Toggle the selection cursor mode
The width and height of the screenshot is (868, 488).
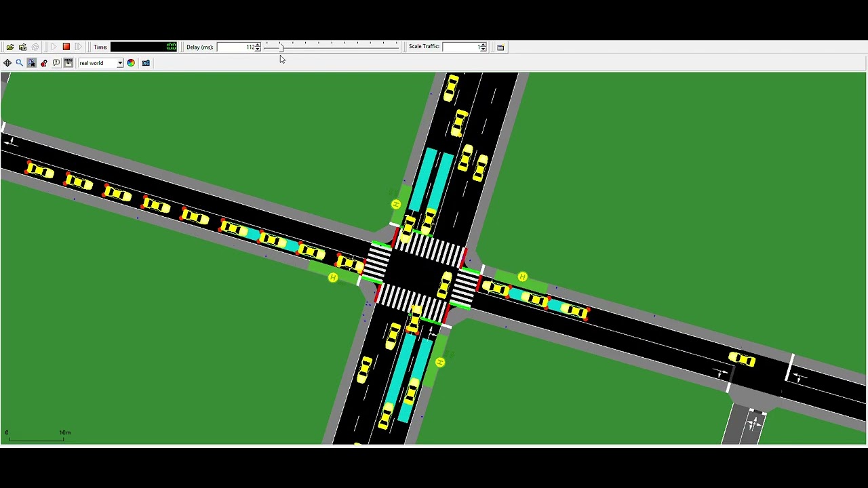point(32,63)
